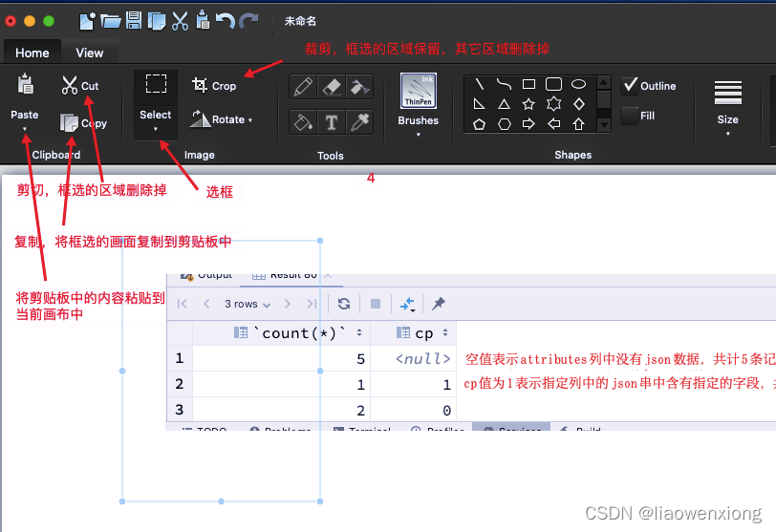Image resolution: width=776 pixels, height=532 pixels.
Task: Select the Airbrush spray tool
Action: [359, 87]
